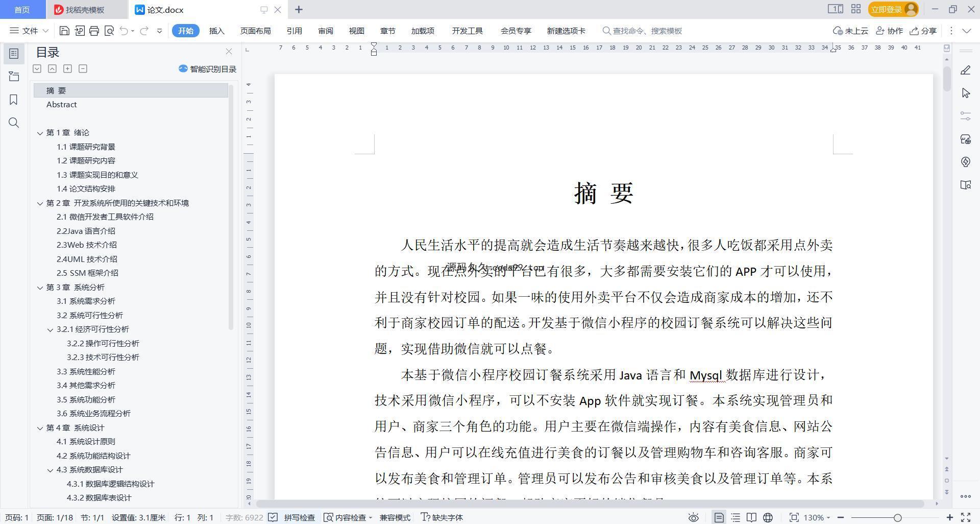Open Print Preview from quick toolbar
980x524 pixels.
tap(109, 31)
